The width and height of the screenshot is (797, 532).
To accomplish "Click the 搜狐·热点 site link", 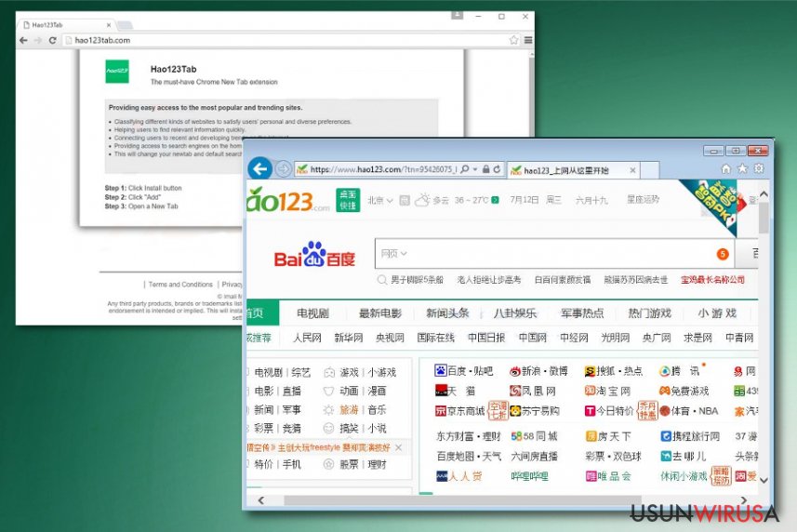I will point(614,371).
